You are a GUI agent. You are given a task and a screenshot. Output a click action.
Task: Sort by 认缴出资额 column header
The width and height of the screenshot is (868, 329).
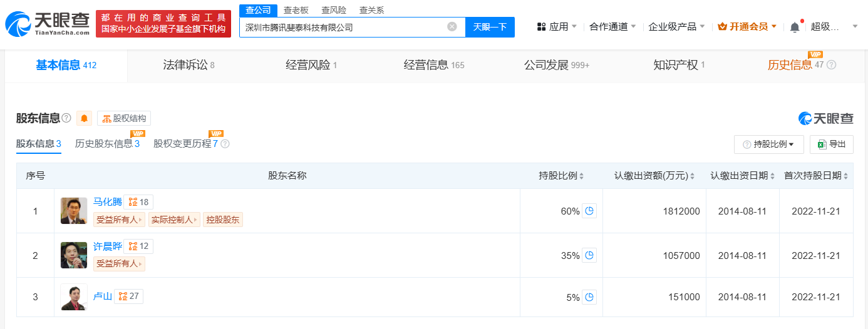coord(654,176)
